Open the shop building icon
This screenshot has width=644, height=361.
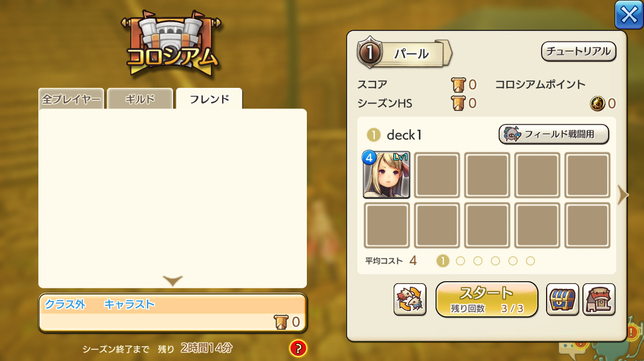pyautogui.click(x=599, y=299)
